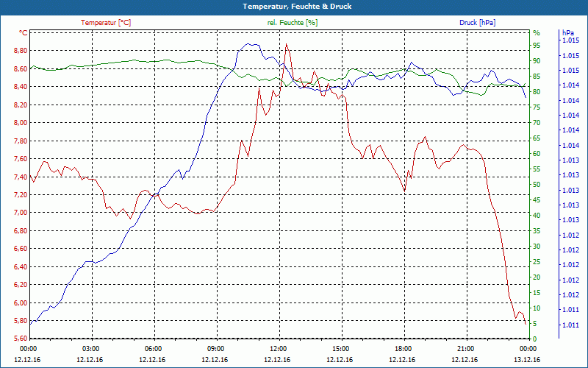Click the '6,00' temperature tick label
Image resolution: width=588 pixels, height=368 pixels.
(x=21, y=302)
